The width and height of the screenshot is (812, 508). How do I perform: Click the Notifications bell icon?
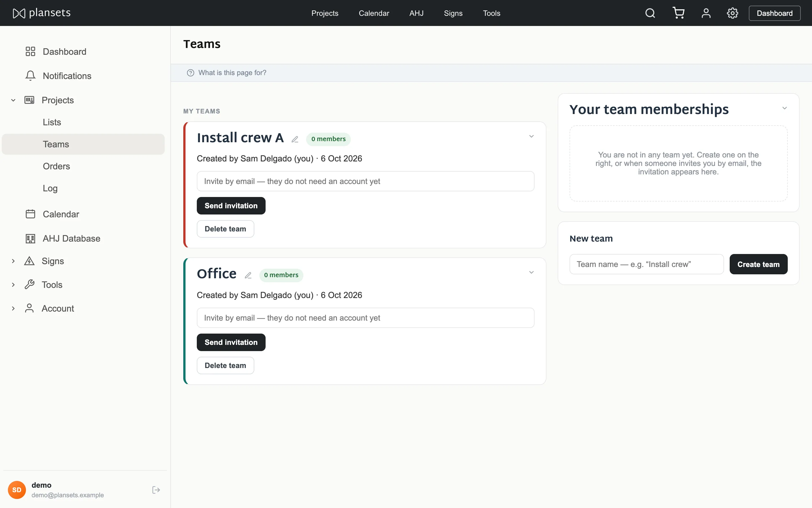[30, 76]
